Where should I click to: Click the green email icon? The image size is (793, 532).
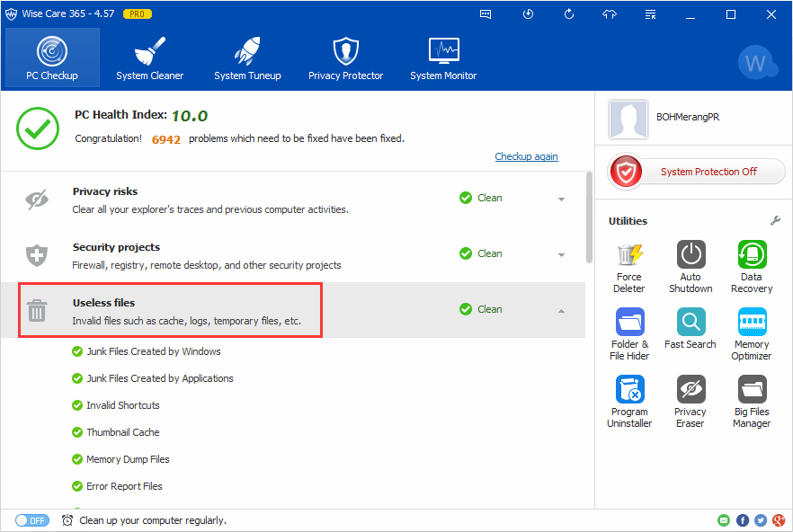pyautogui.click(x=724, y=520)
